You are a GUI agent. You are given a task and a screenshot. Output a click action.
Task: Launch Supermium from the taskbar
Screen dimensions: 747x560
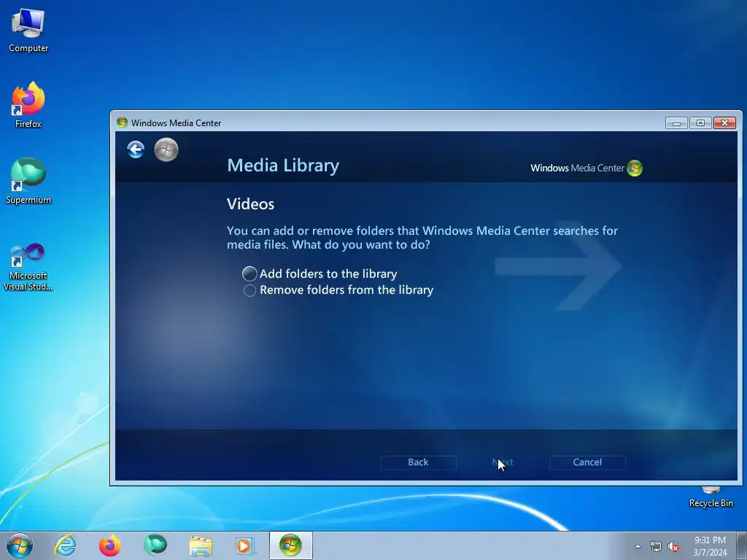click(155, 545)
